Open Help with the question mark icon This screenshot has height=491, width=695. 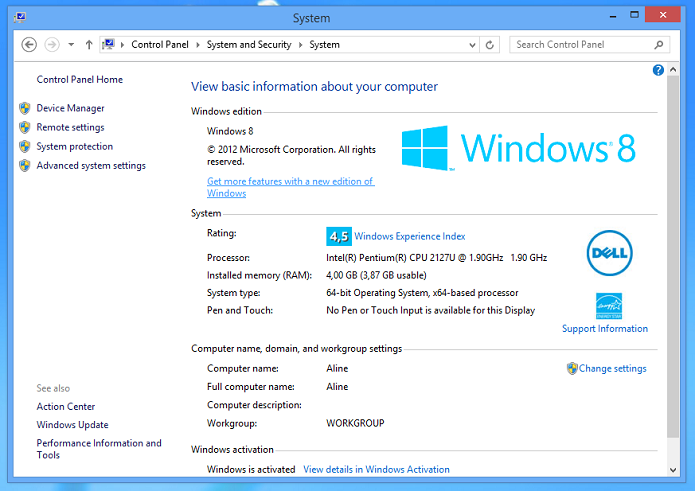point(658,70)
